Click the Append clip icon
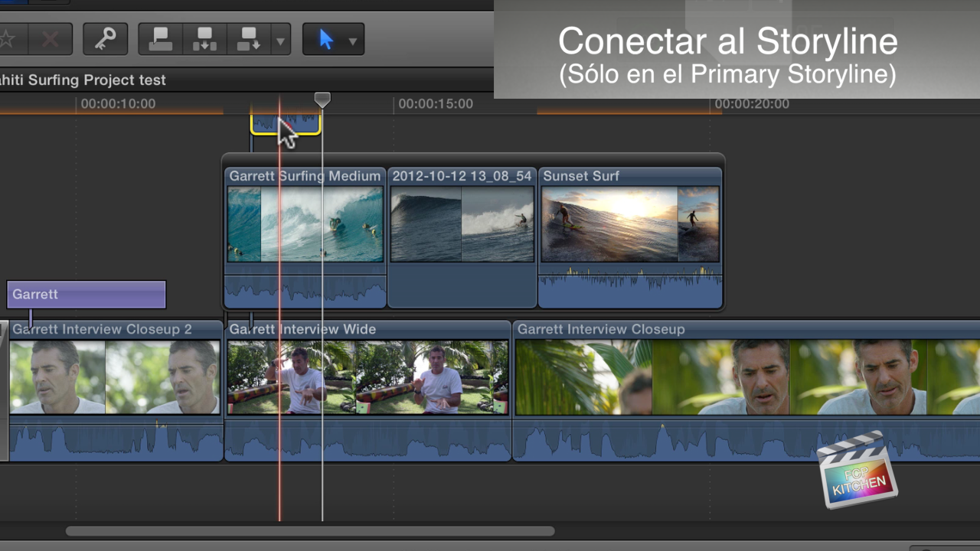The width and height of the screenshot is (980, 551). pos(247,39)
